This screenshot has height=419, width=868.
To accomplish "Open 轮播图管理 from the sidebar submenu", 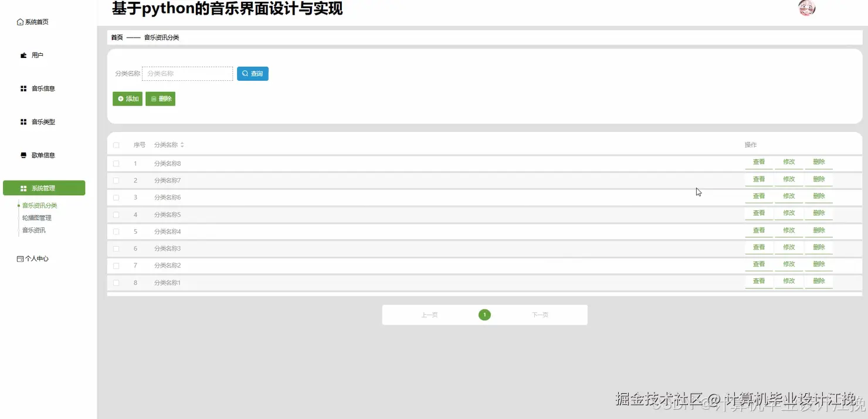I will [36, 217].
